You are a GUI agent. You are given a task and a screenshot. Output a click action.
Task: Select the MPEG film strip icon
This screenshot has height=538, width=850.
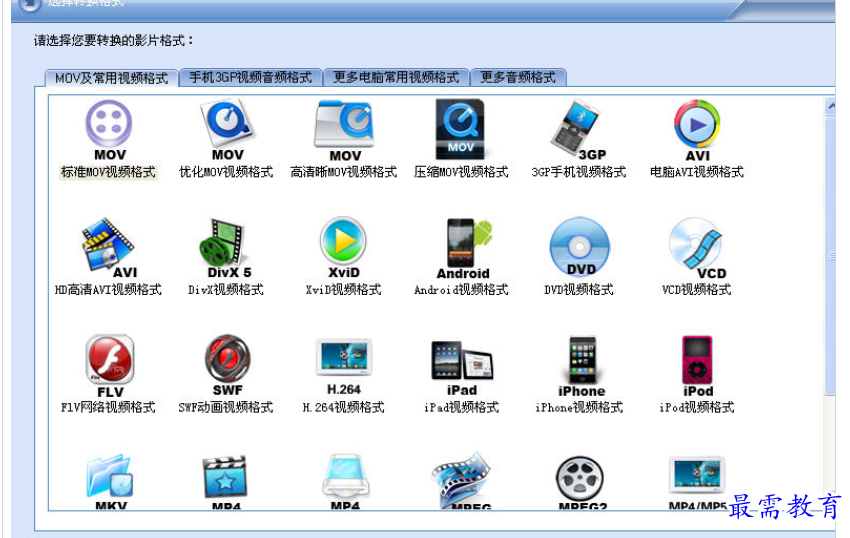(x=461, y=479)
